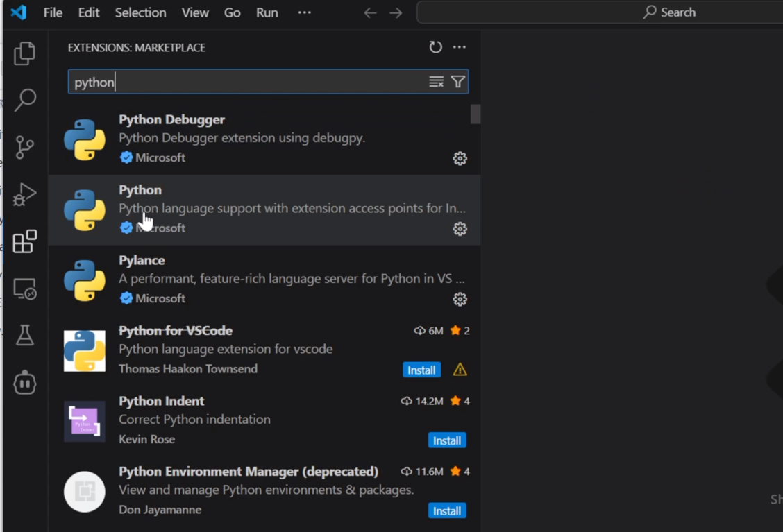Open the Copilot chat robot icon
Viewport: 783px width, 532px height.
[x=24, y=383]
